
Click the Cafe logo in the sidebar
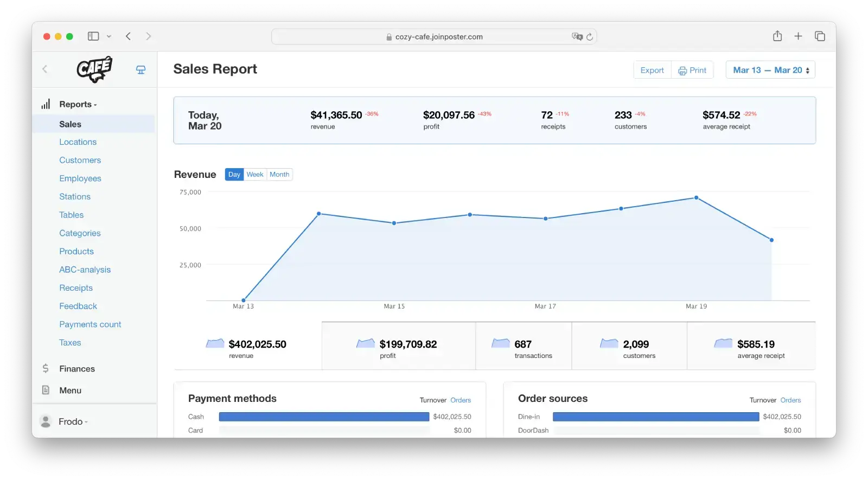[94, 69]
